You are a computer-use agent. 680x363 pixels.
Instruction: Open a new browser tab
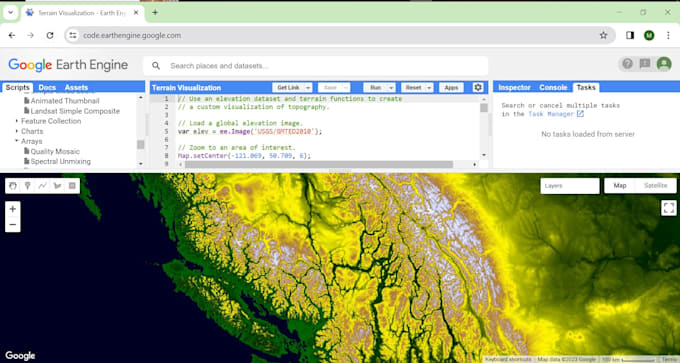pos(155,13)
